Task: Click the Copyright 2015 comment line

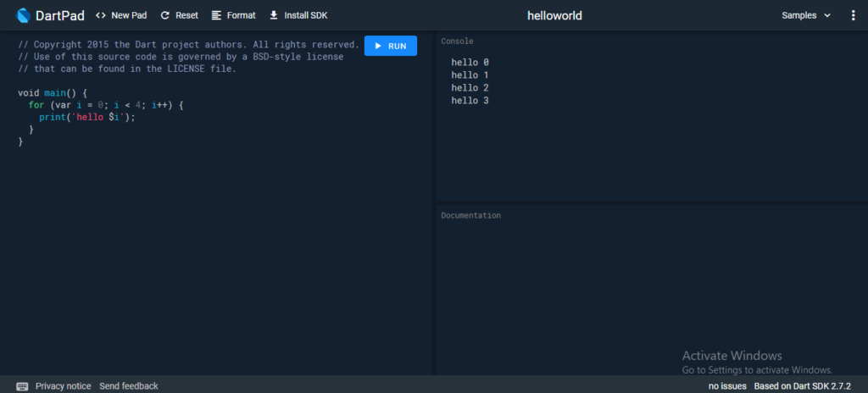Action: point(189,45)
